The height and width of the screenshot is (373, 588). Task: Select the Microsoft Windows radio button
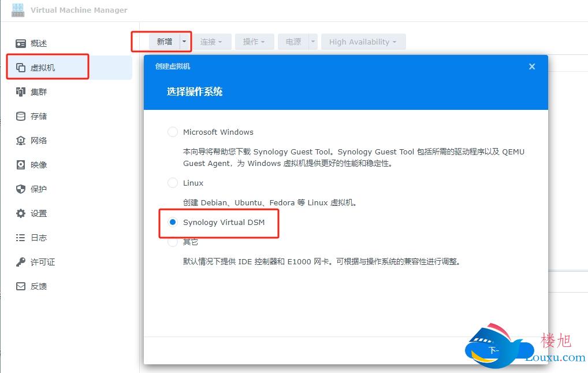pyautogui.click(x=173, y=132)
